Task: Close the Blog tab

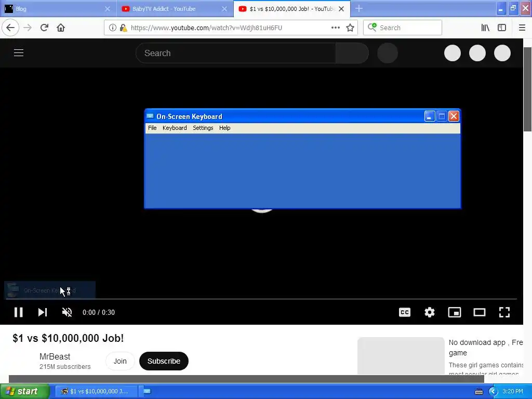Action: [x=108, y=9]
